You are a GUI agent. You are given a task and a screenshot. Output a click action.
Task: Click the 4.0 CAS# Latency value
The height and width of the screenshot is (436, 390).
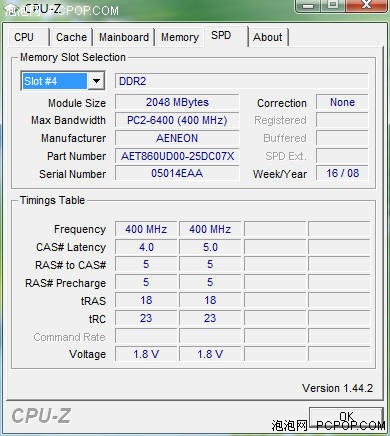point(146,247)
